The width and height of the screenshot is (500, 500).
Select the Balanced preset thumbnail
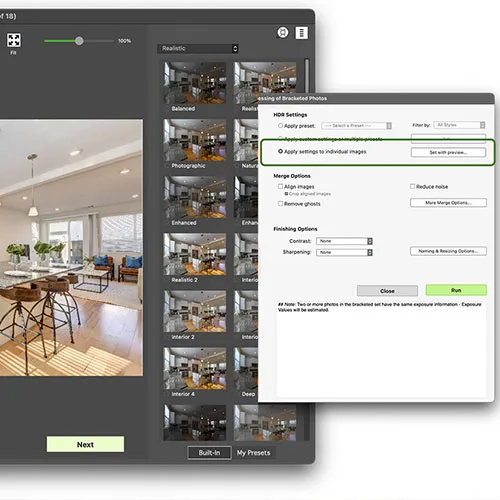(195, 83)
